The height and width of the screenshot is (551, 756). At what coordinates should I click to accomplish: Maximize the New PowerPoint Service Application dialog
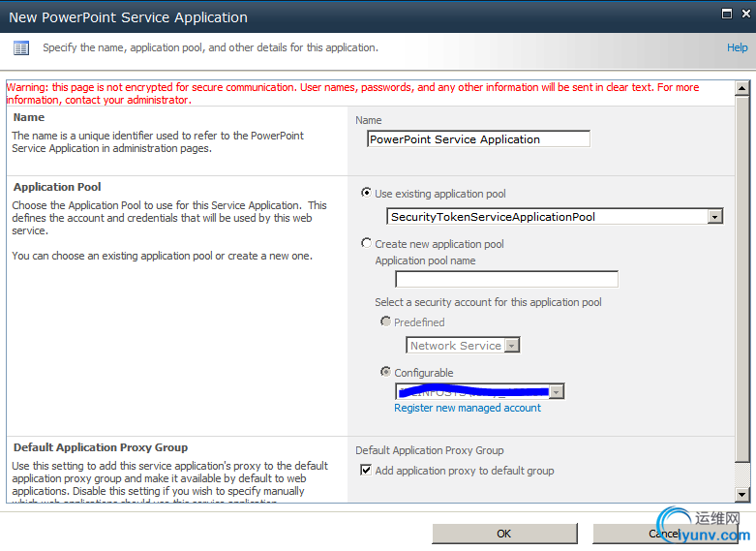(726, 15)
